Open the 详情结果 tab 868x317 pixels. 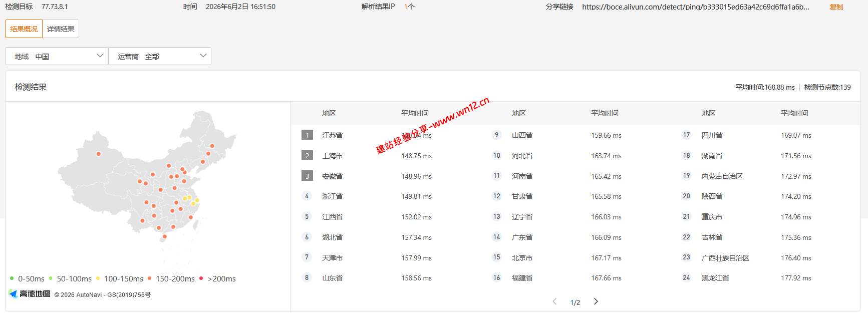coord(61,29)
